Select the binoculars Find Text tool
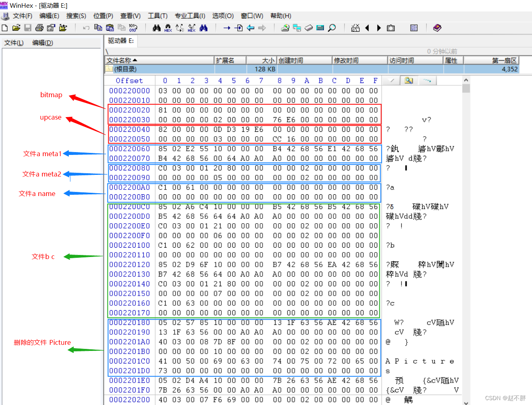532x405 pixels. click(157, 28)
